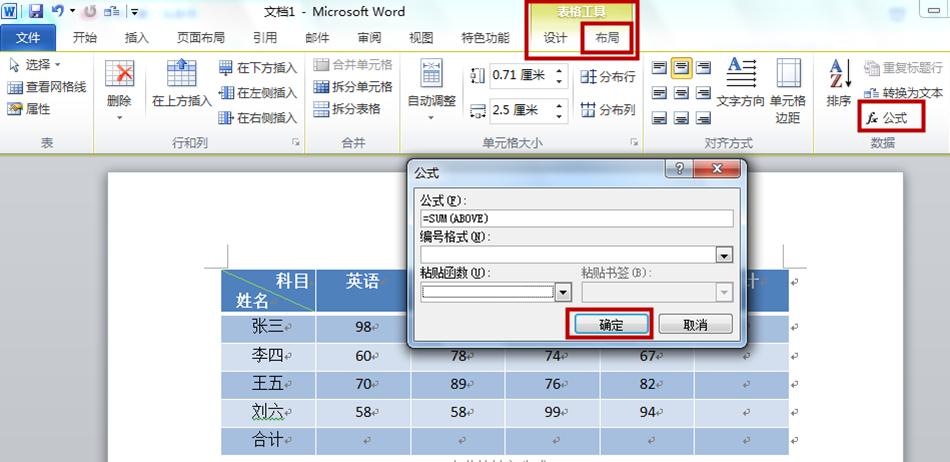Click the 排序 sort icon
950x462 pixels.
(840, 74)
